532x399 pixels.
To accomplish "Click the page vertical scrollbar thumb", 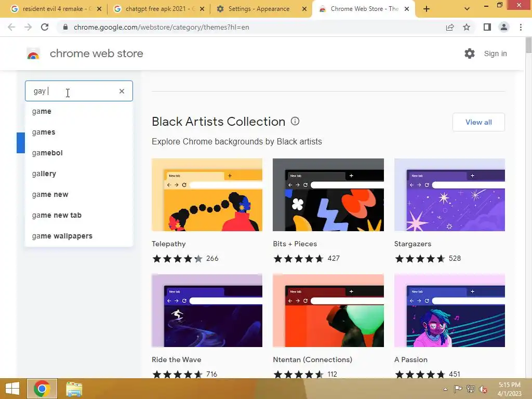I will (x=528, y=45).
